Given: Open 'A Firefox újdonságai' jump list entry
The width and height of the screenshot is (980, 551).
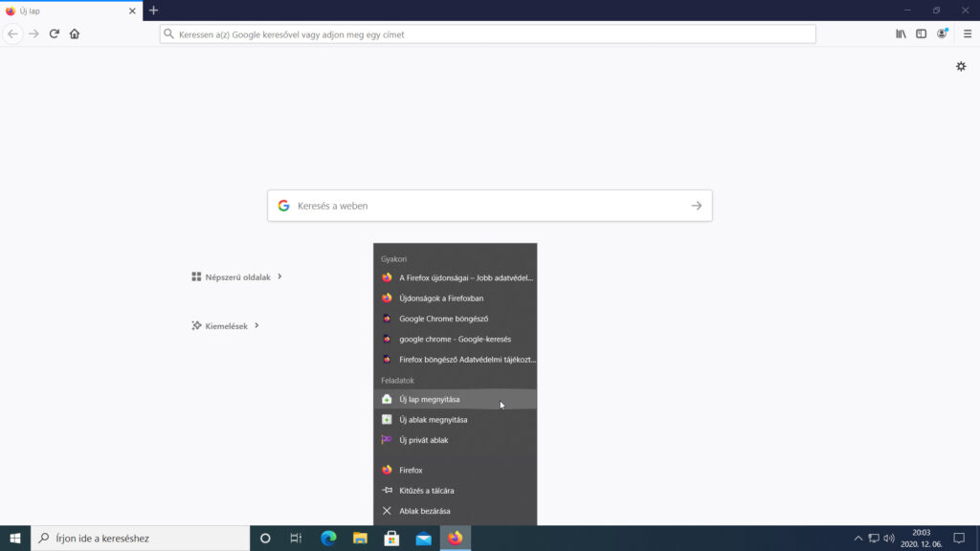Looking at the screenshot, I should point(455,277).
